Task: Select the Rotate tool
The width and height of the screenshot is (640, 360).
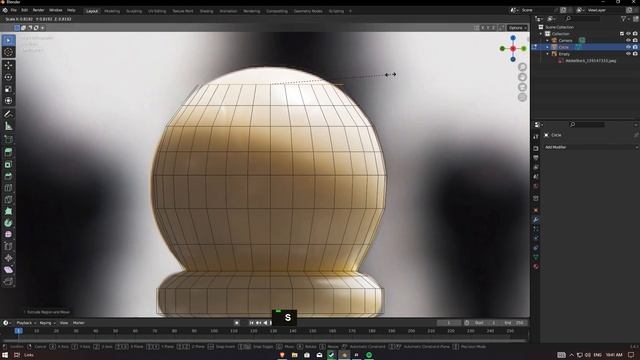Action: (9, 77)
